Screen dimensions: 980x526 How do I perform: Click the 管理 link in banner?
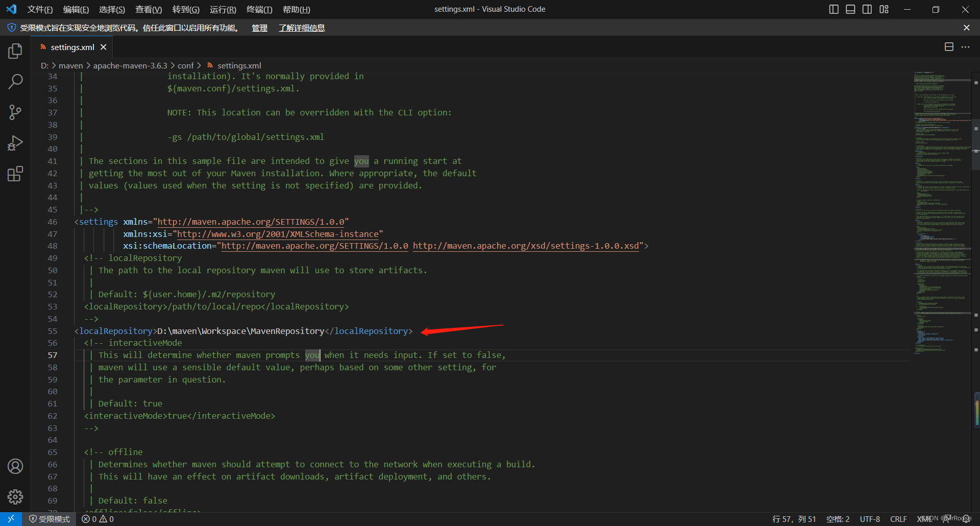pyautogui.click(x=259, y=28)
